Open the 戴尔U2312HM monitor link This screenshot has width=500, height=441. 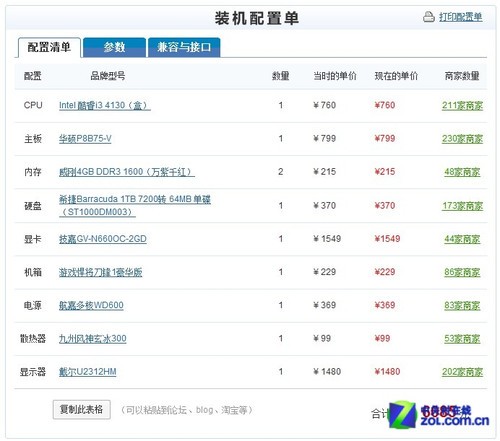tap(88, 372)
